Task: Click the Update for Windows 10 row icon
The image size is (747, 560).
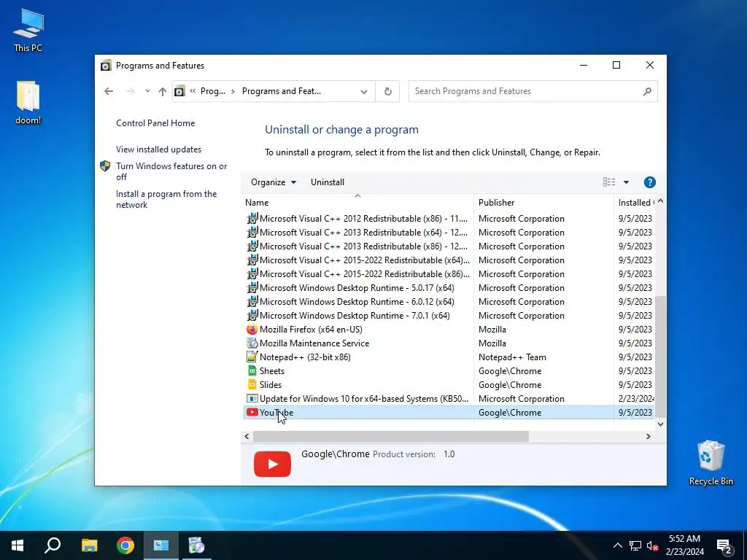Action: (x=252, y=399)
